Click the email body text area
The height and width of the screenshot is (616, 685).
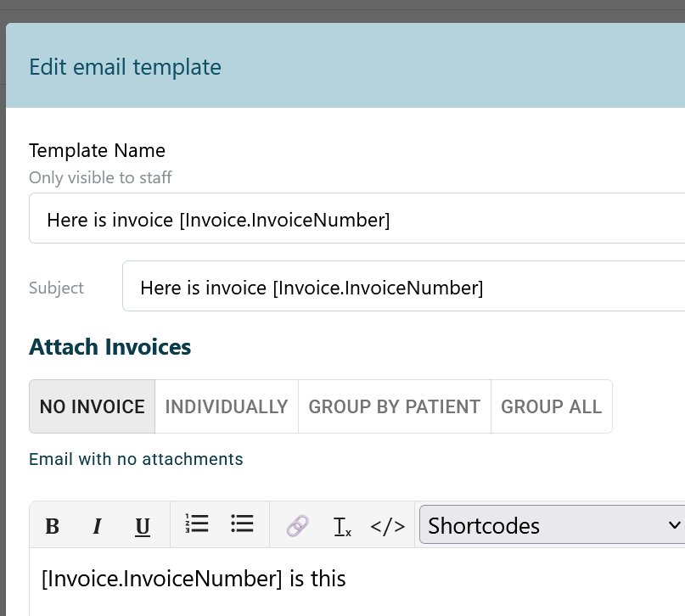[357, 583]
